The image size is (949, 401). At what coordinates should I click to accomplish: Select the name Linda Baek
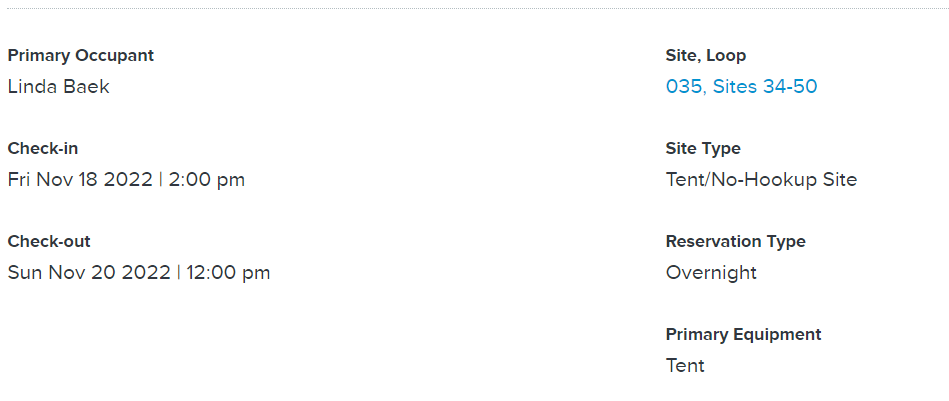pos(59,86)
